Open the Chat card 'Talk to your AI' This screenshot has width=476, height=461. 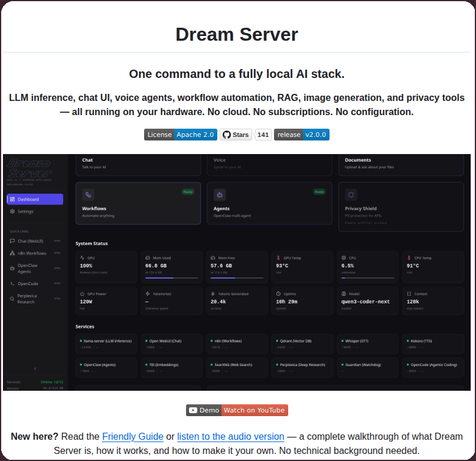[138, 165]
